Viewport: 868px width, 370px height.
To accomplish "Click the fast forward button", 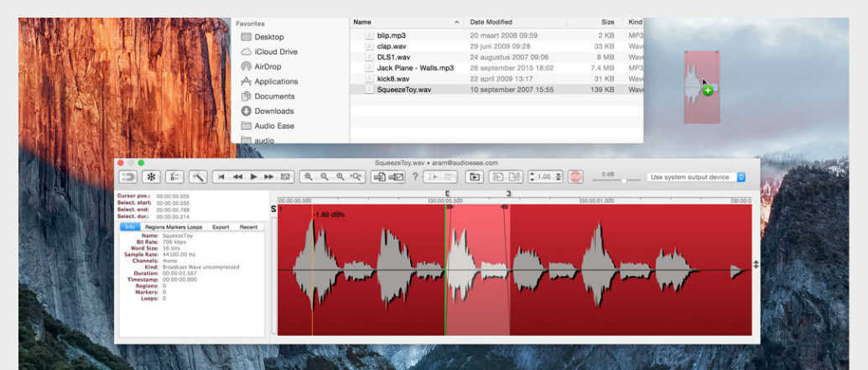I will (x=269, y=177).
